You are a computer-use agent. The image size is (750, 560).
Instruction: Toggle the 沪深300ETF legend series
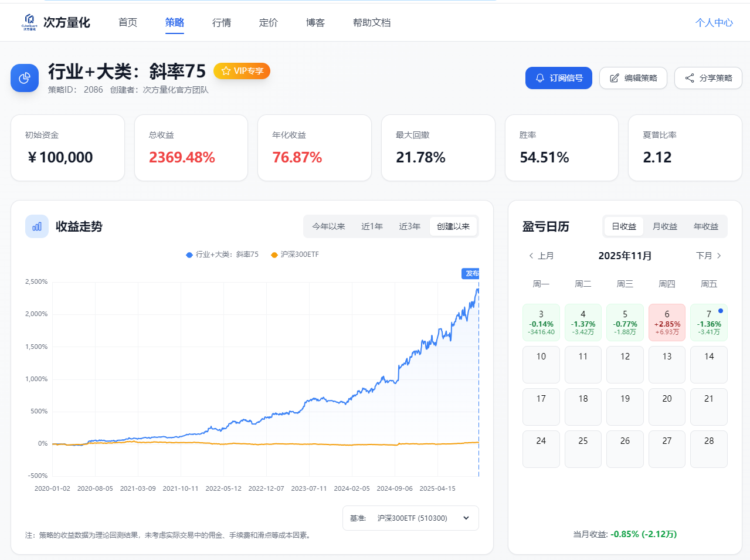295,254
